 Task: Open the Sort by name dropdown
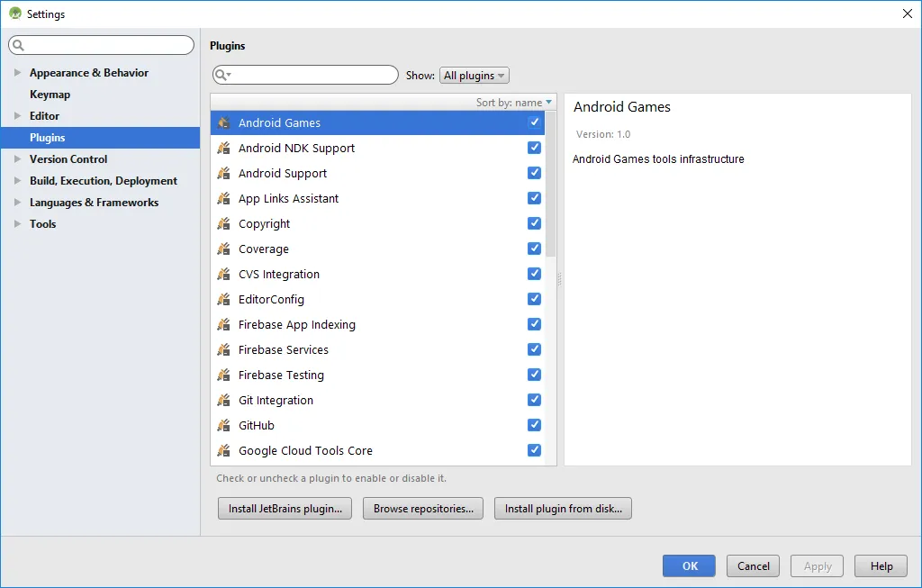[x=514, y=103]
